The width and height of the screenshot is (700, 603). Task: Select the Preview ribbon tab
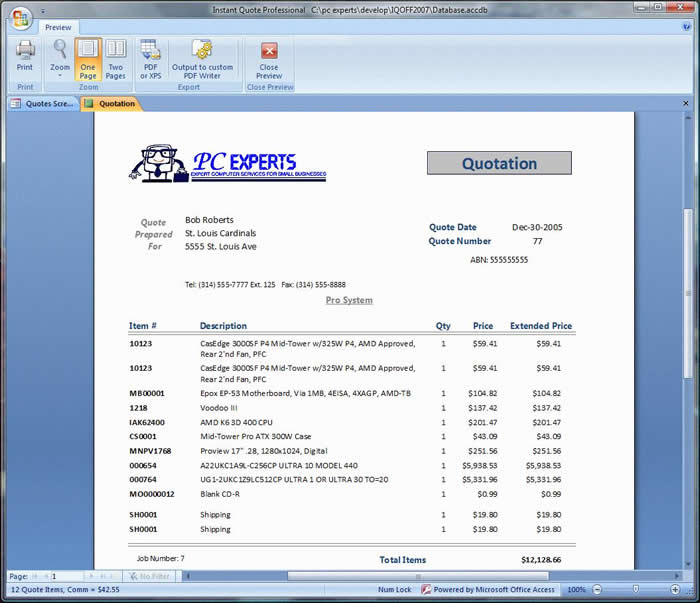58,28
